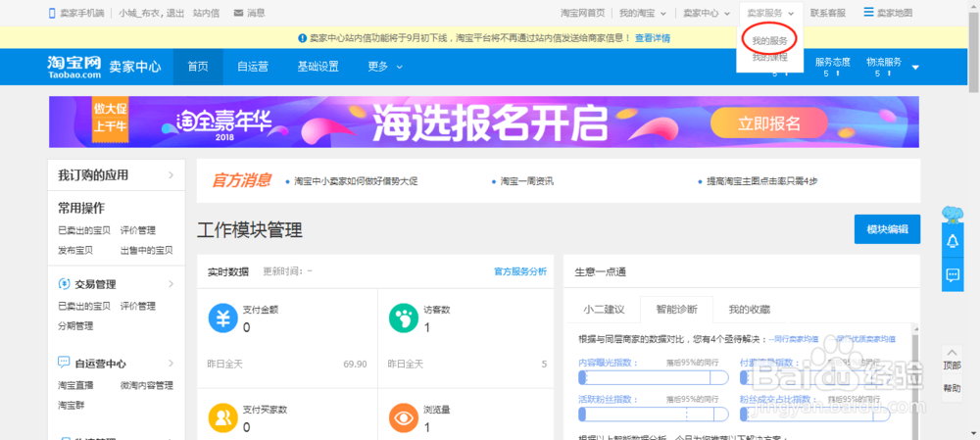The image size is (980, 440).
Task: Click the Taobao 淘宝网 logo
Action: 73,67
